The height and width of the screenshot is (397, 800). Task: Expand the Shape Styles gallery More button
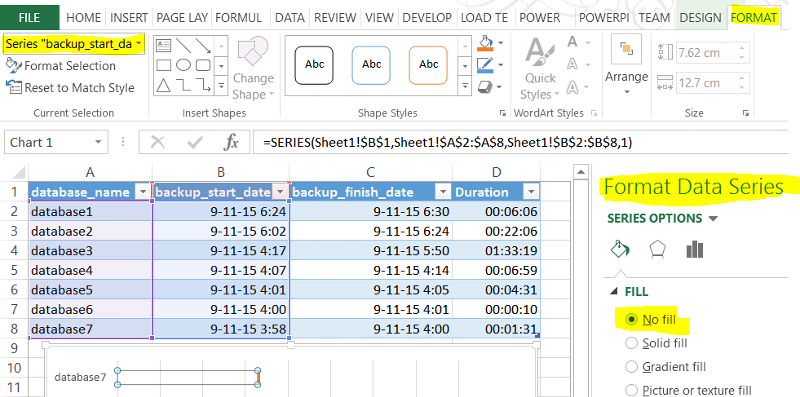click(x=464, y=86)
